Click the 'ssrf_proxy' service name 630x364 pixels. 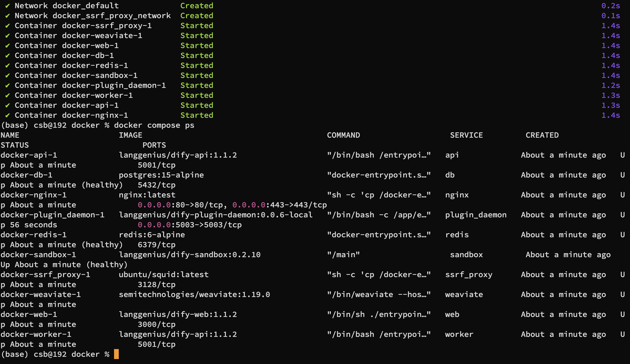pos(469,275)
